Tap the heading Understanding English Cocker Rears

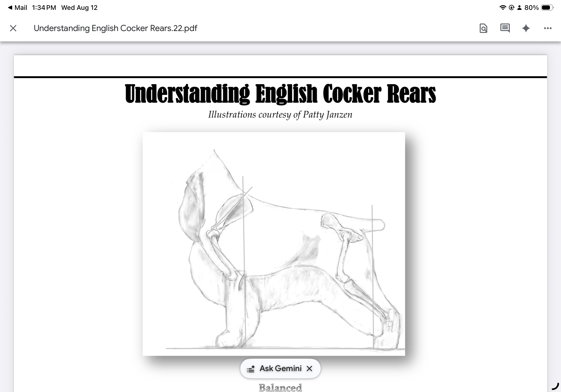(x=280, y=94)
